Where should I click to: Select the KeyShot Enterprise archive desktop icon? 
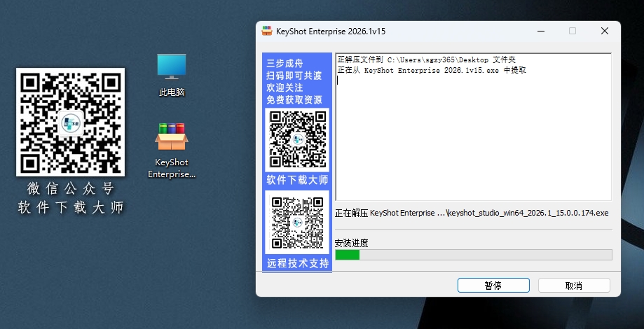[x=172, y=150]
